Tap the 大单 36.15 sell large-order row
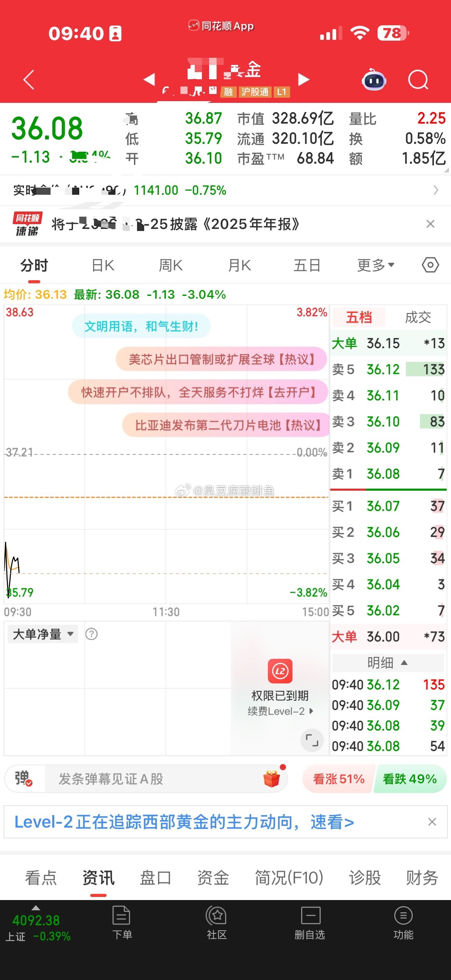The image size is (451, 980). [388, 343]
